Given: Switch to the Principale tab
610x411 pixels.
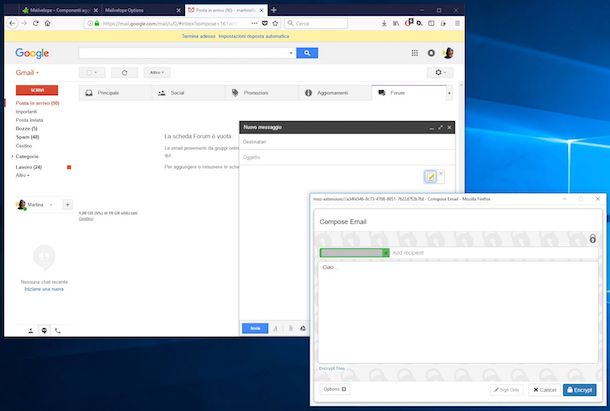Looking at the screenshot, I should click(115, 93).
